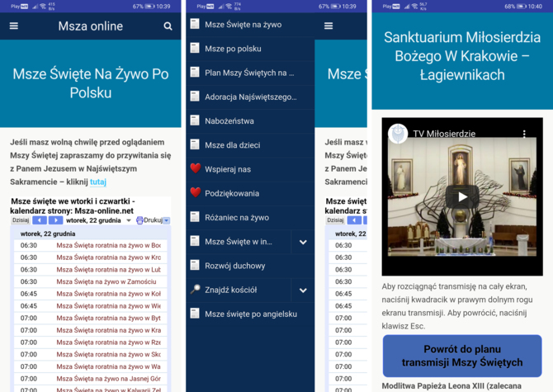Expand Msze Święte w in... submenu
The height and width of the screenshot is (392, 553).
(303, 242)
